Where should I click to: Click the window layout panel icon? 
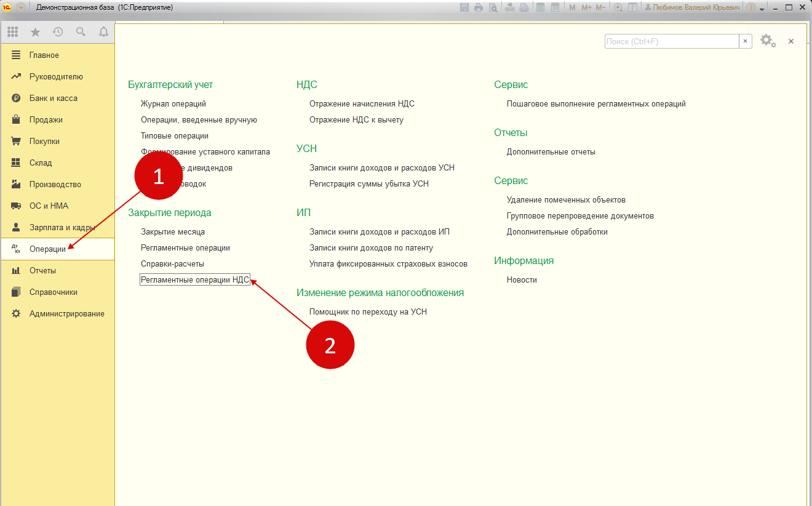click(632, 7)
